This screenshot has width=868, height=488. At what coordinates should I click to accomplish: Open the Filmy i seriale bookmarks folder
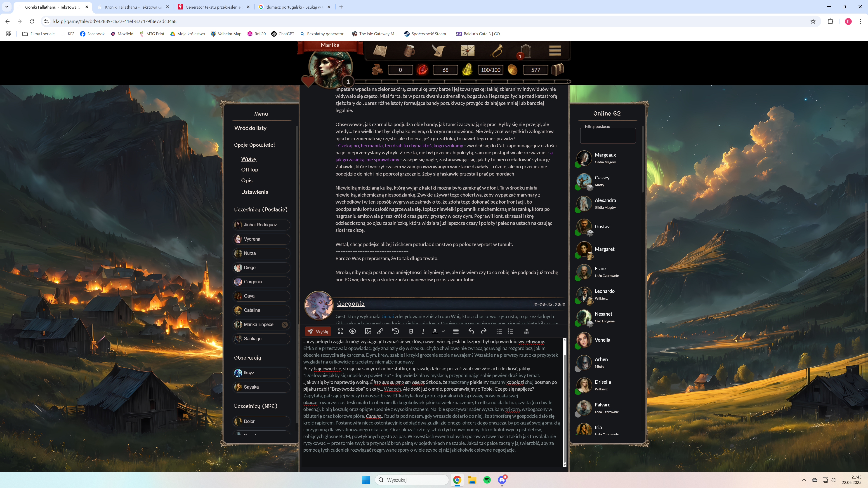[x=38, y=34]
